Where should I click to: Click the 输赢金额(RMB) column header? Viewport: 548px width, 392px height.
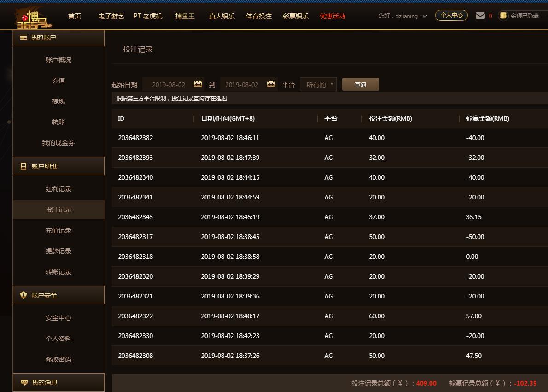pyautogui.click(x=488, y=118)
